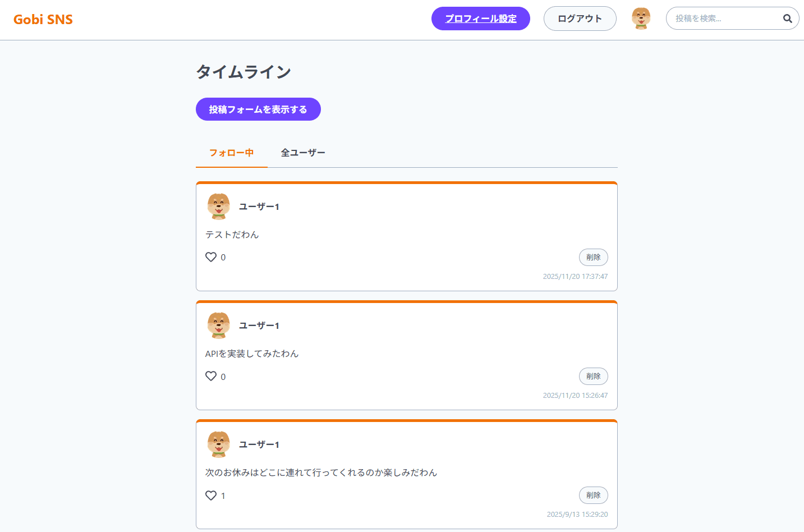The width and height of the screenshot is (804, 532).
Task: Click avatar on the 2025/9/13 post
Action: tap(219, 444)
